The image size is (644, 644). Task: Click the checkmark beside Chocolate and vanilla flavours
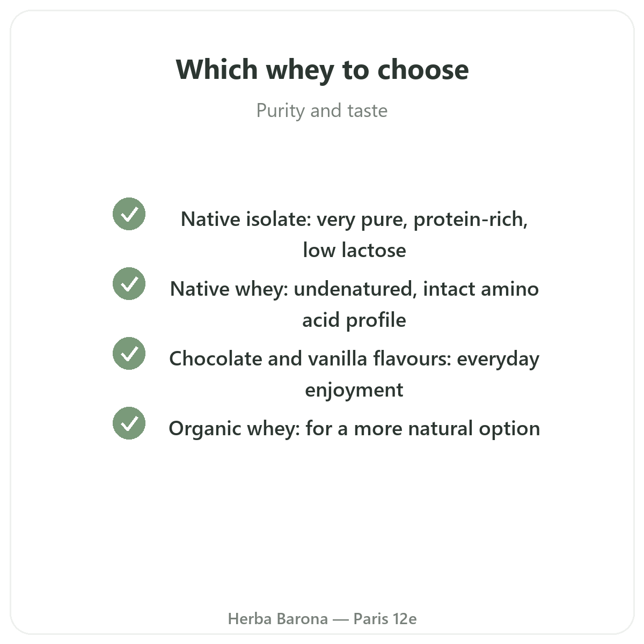pyautogui.click(x=129, y=354)
